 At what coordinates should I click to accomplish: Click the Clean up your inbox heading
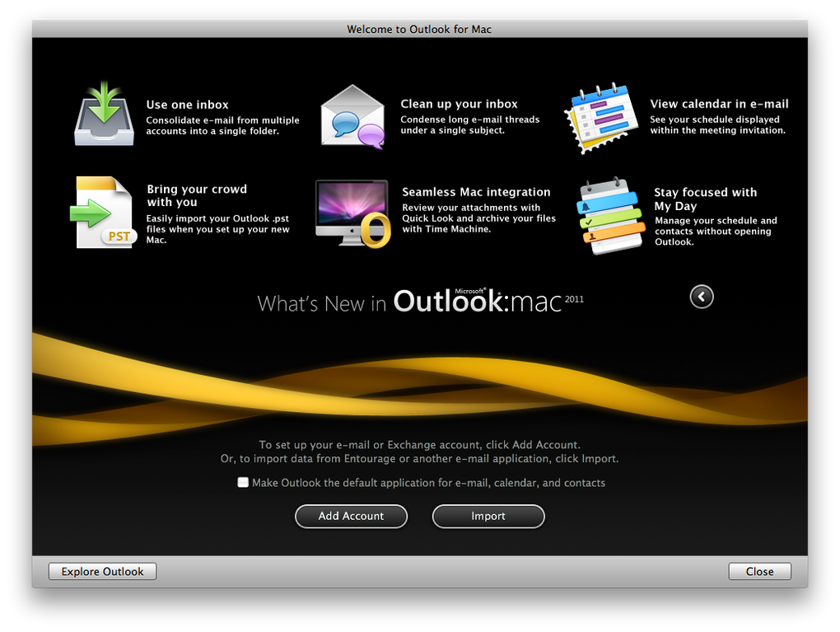click(458, 104)
